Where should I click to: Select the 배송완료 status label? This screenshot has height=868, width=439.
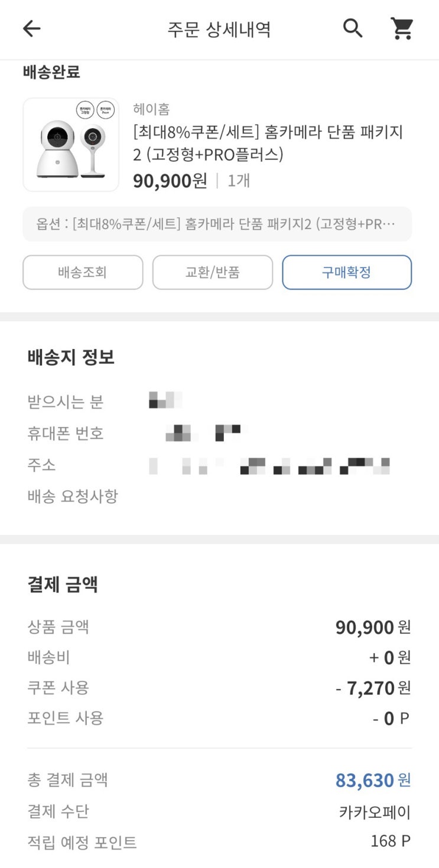[x=51, y=72]
